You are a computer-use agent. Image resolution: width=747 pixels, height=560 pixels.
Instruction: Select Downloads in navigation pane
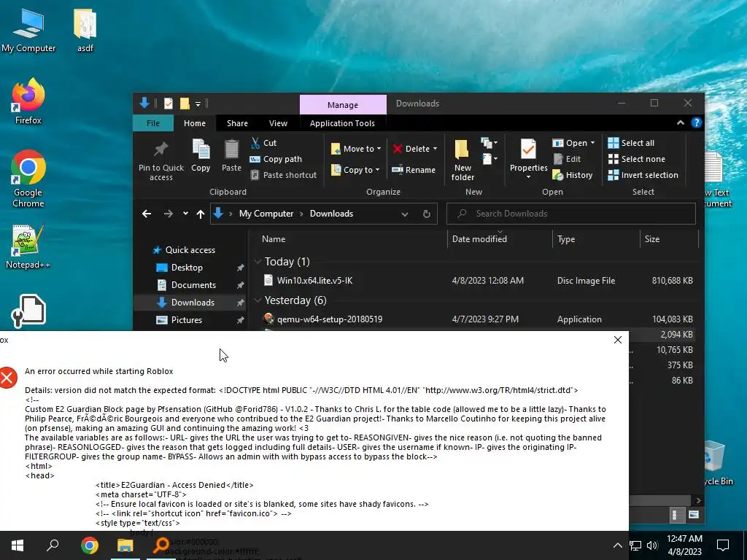coord(193,303)
